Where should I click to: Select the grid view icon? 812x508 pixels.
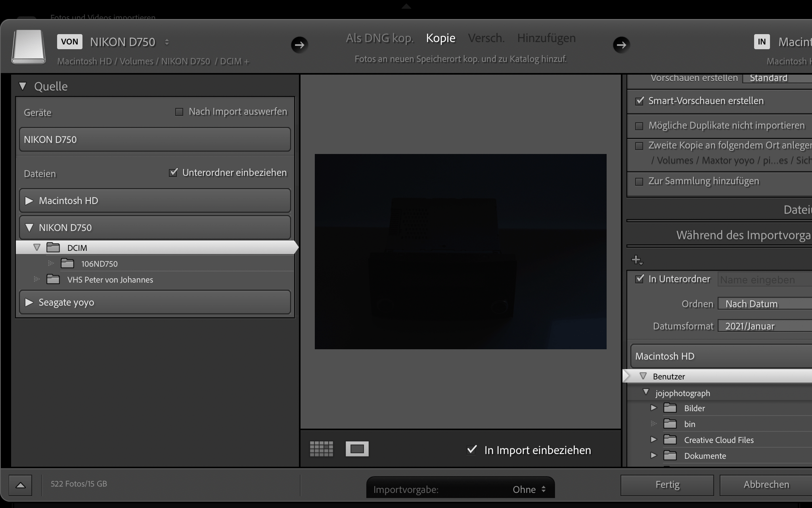click(x=321, y=449)
